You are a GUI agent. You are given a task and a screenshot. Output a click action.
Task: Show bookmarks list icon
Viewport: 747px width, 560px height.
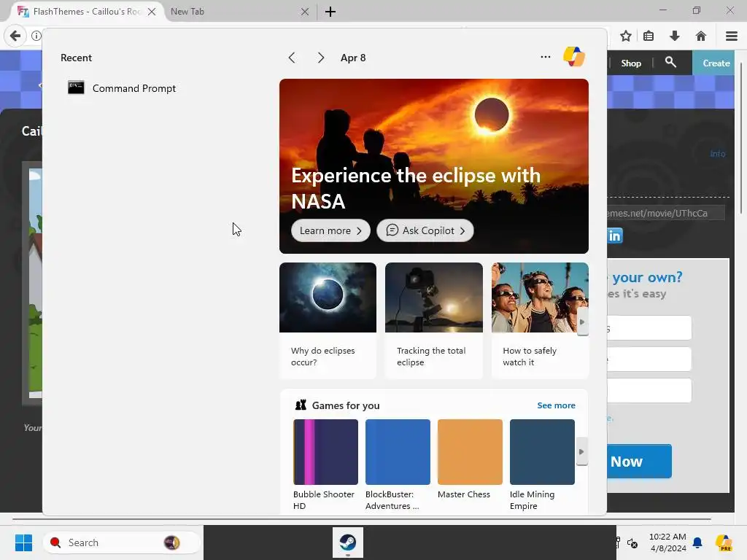[x=649, y=36]
